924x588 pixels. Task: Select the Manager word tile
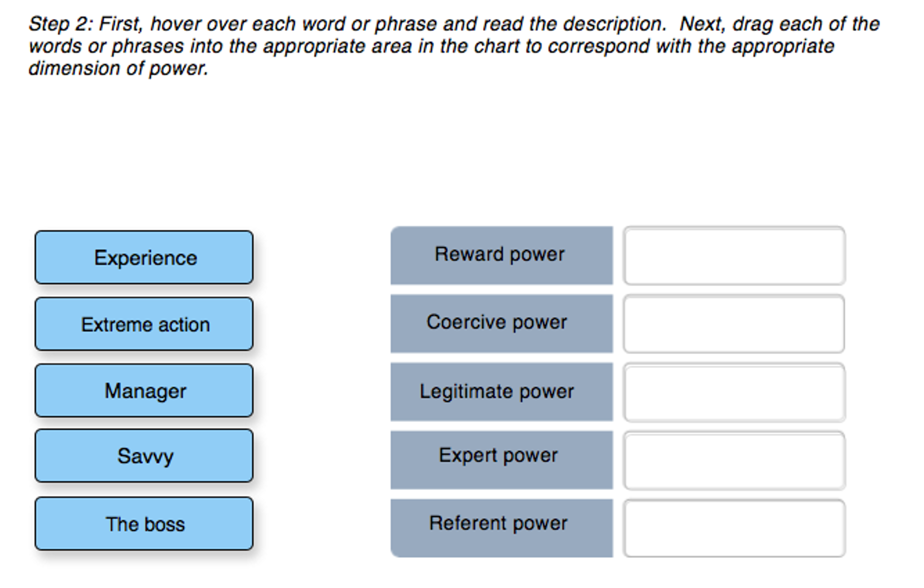(145, 390)
